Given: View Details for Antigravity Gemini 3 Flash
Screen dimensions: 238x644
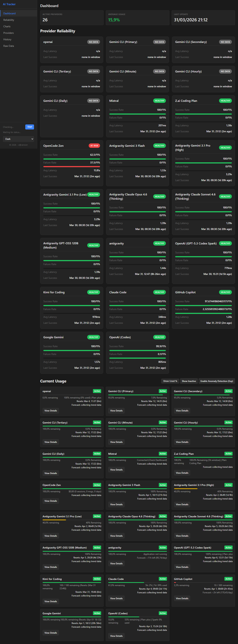Looking at the screenshot, I should 116,504.
